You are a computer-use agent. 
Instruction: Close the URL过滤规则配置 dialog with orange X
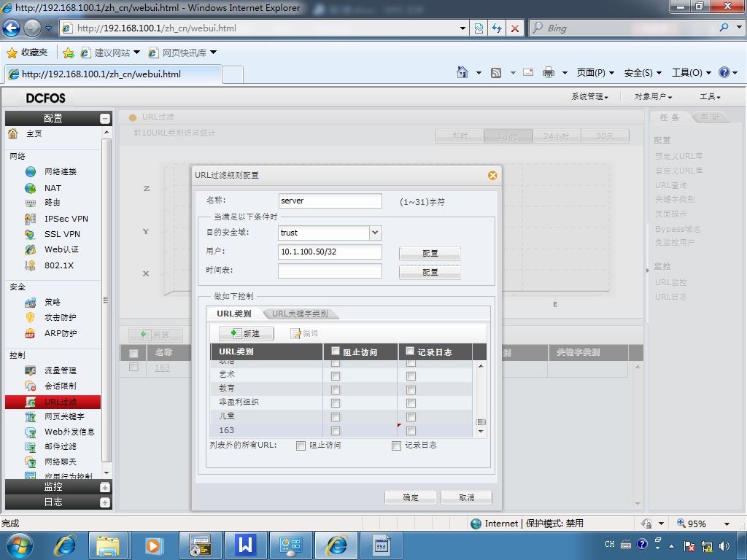click(492, 175)
